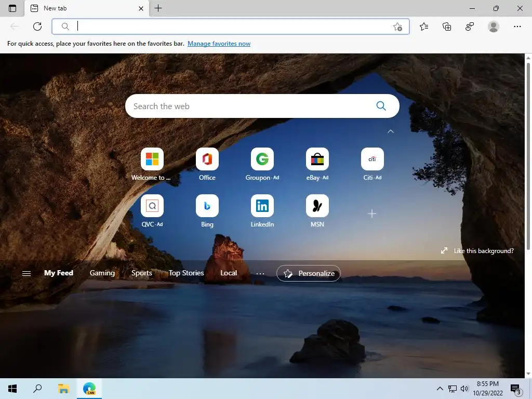
Task: Click Edge Canary taskbar icon
Action: (x=89, y=389)
